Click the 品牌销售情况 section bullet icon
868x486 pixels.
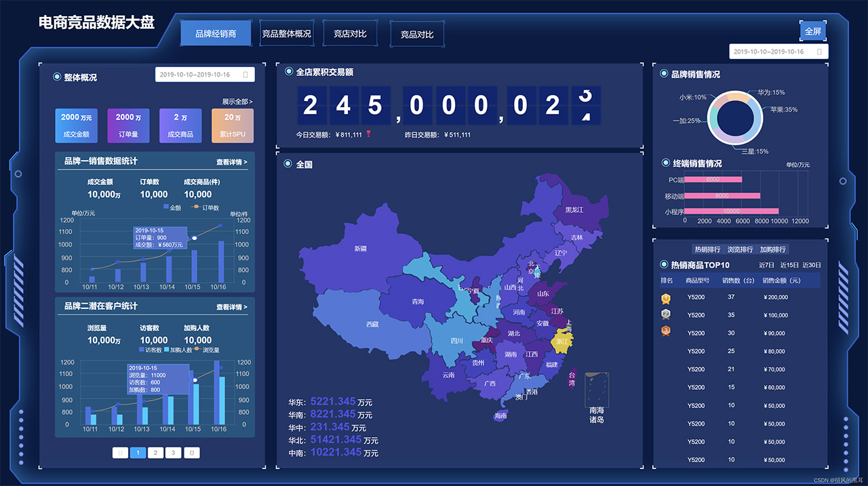tap(664, 74)
